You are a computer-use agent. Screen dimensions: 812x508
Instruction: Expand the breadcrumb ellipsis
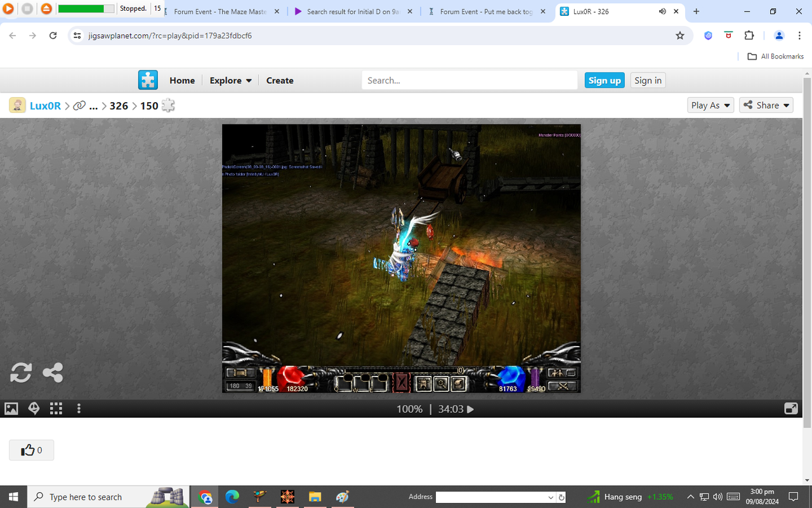94,106
